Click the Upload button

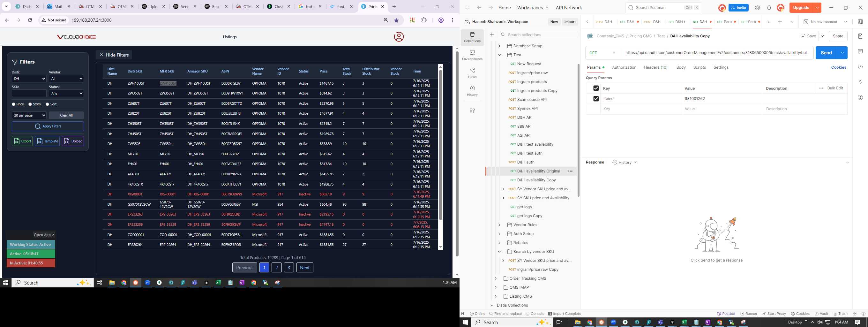[73, 141]
